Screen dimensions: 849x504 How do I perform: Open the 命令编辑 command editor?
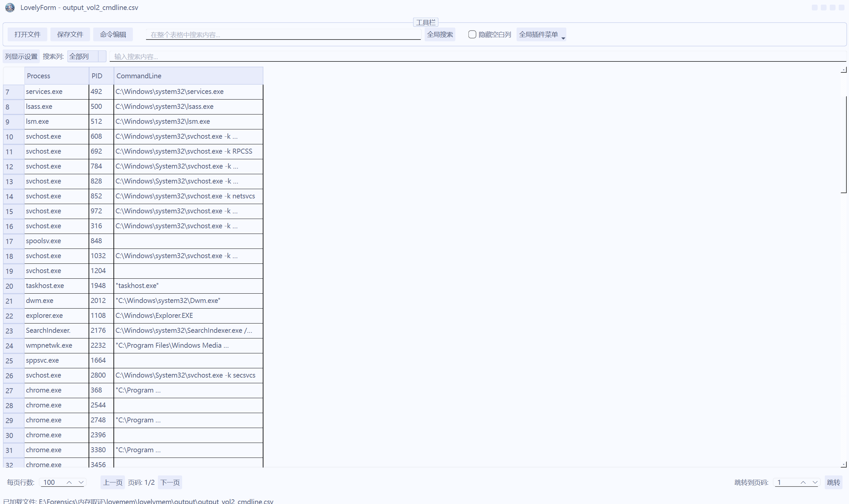point(113,34)
